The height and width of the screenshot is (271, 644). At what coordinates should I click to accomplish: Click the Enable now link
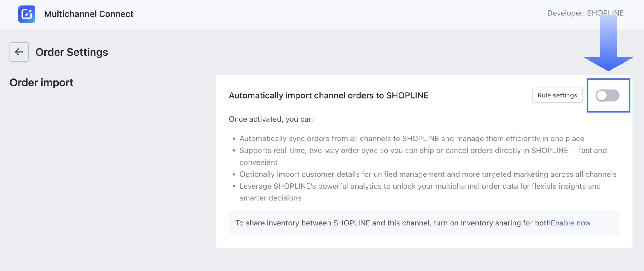[571, 223]
